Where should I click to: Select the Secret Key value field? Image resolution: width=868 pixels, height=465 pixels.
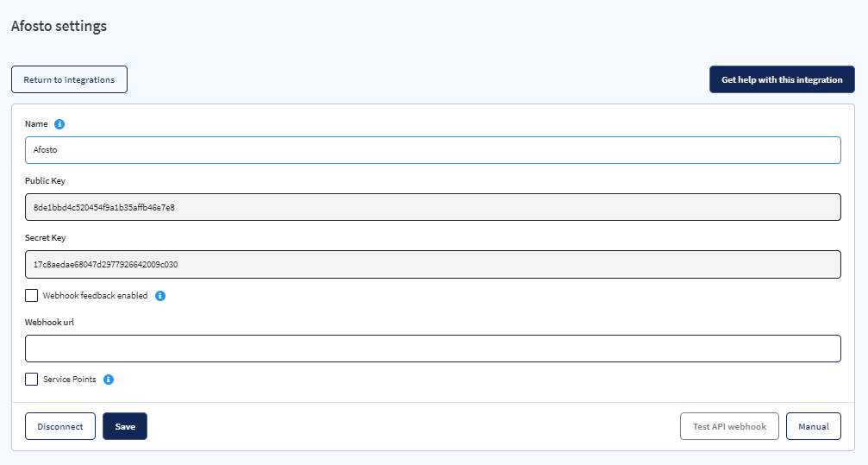coord(433,264)
